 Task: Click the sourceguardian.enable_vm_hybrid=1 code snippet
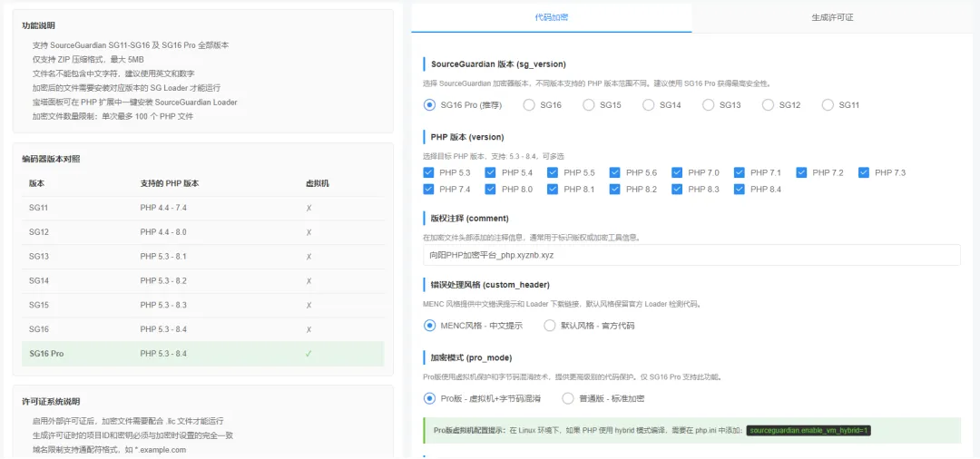(808, 430)
